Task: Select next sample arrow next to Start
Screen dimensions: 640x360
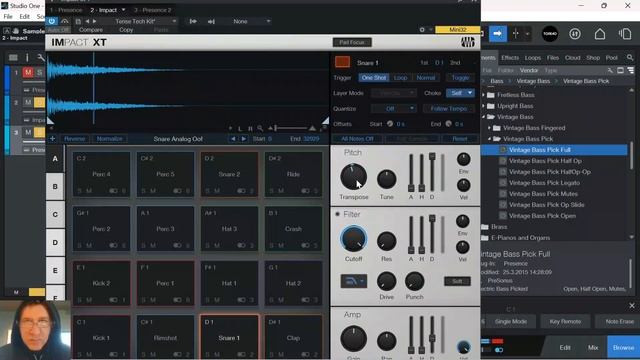Action: tap(244, 139)
